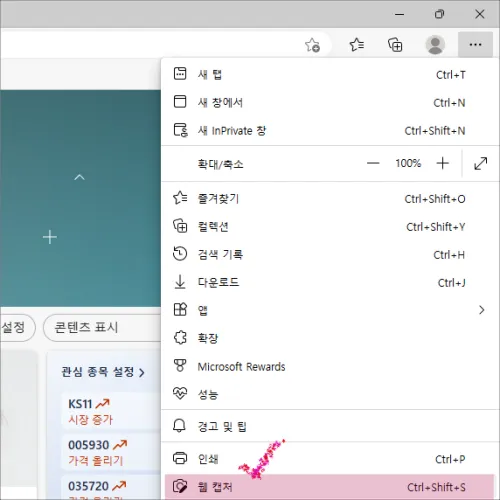Enter full screen via zoom row arrow icon
The width and height of the screenshot is (500, 500).
(x=480, y=163)
